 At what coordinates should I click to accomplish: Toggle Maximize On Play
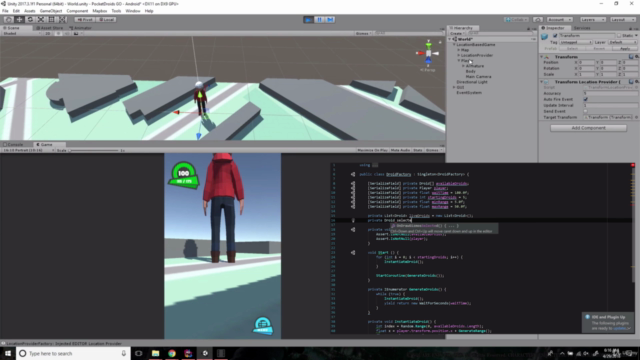[372, 150]
